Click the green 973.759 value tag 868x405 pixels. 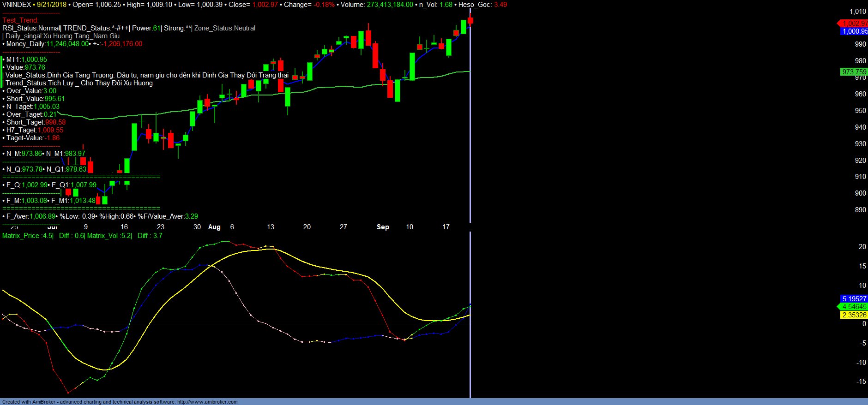854,71
